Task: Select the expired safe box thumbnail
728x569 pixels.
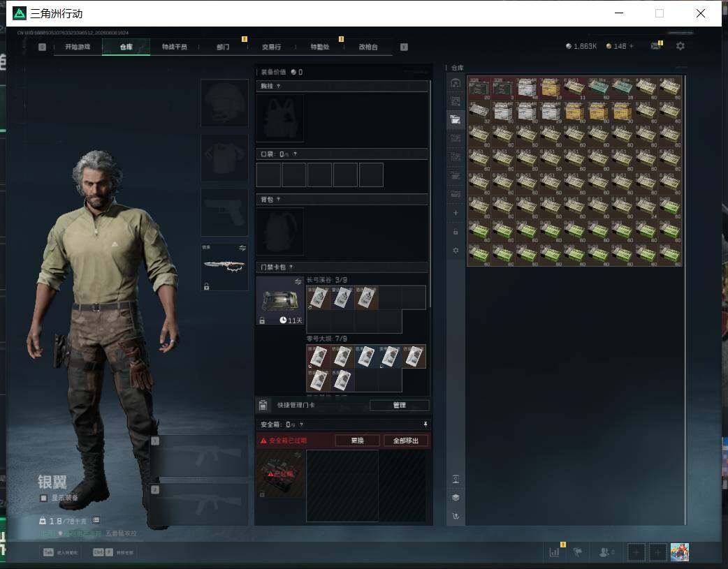Action: coord(280,474)
